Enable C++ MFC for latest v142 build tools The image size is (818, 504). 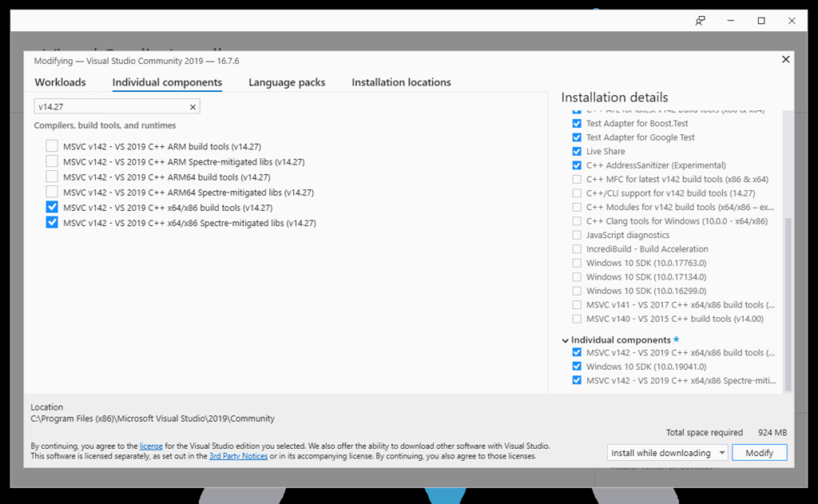coord(577,179)
